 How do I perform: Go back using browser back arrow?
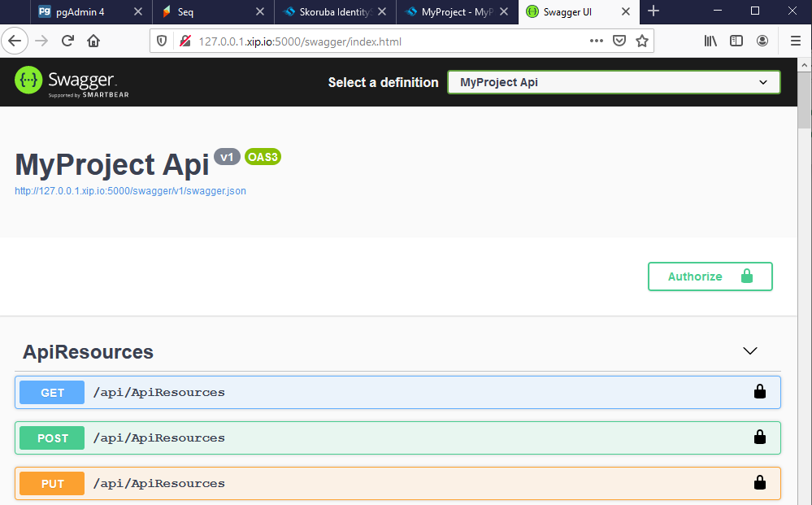pyautogui.click(x=15, y=41)
